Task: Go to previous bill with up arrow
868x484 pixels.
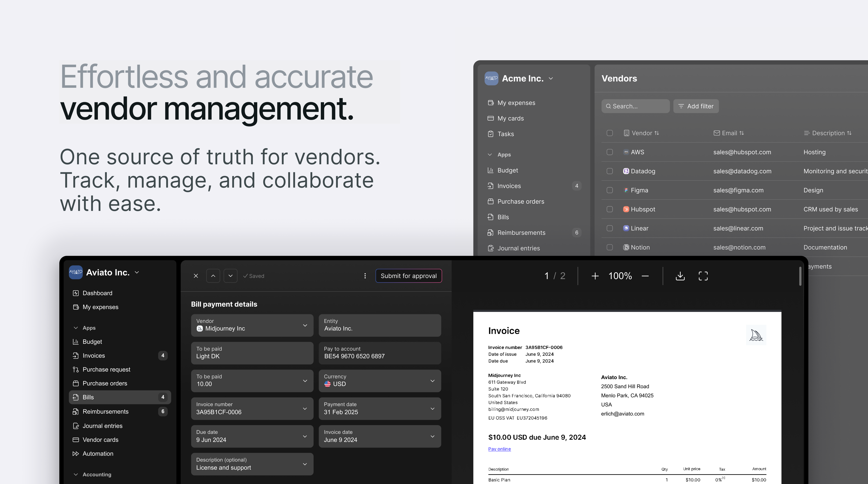Action: point(213,276)
